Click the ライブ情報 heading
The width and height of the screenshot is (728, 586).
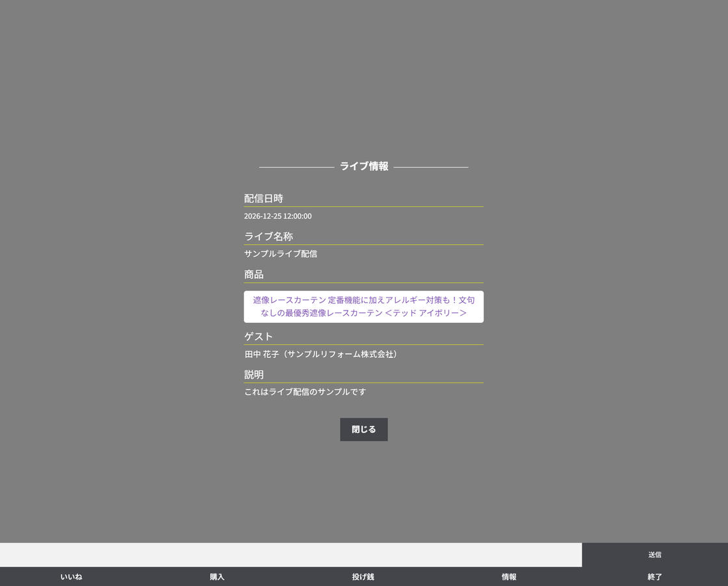[x=364, y=166]
